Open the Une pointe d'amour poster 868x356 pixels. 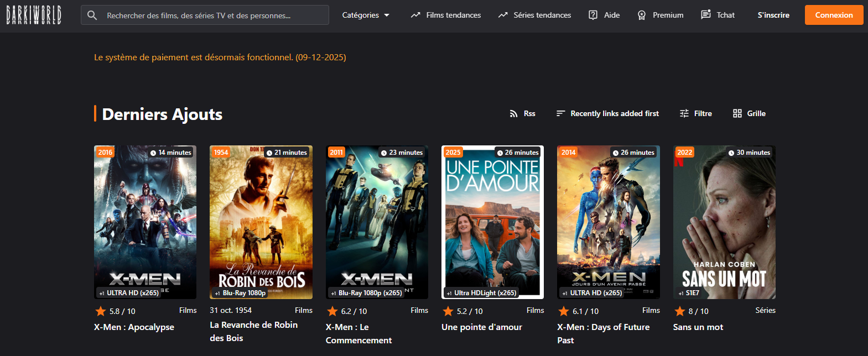pos(492,222)
